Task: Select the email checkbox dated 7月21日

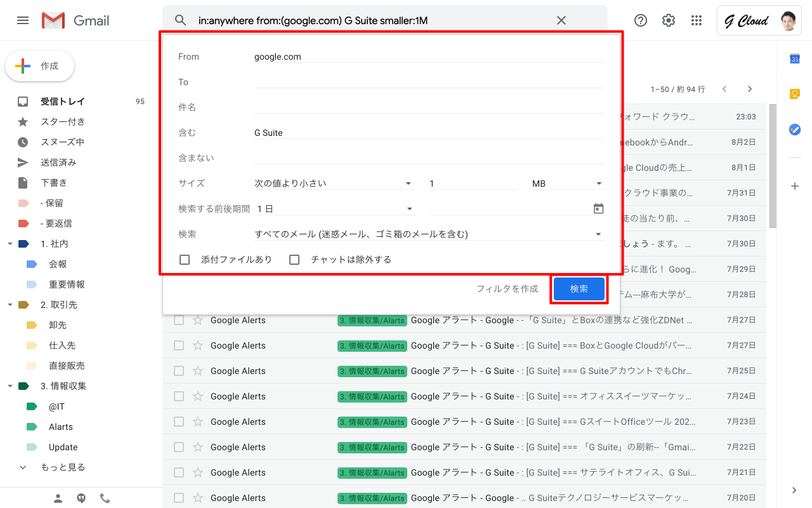Action: 179,472
